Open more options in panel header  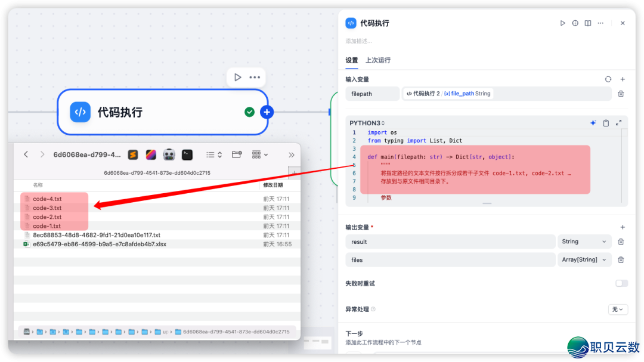[x=600, y=23]
